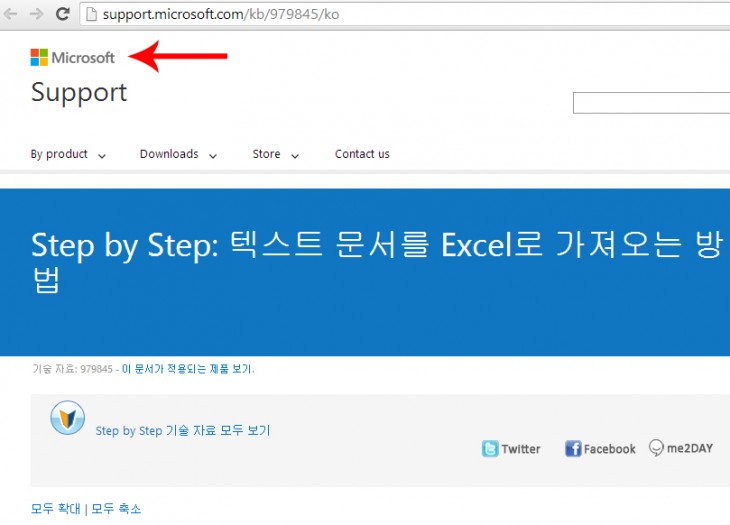This screenshot has width=730, height=525.
Task: Click the Facebook f icon
Action: (x=573, y=449)
